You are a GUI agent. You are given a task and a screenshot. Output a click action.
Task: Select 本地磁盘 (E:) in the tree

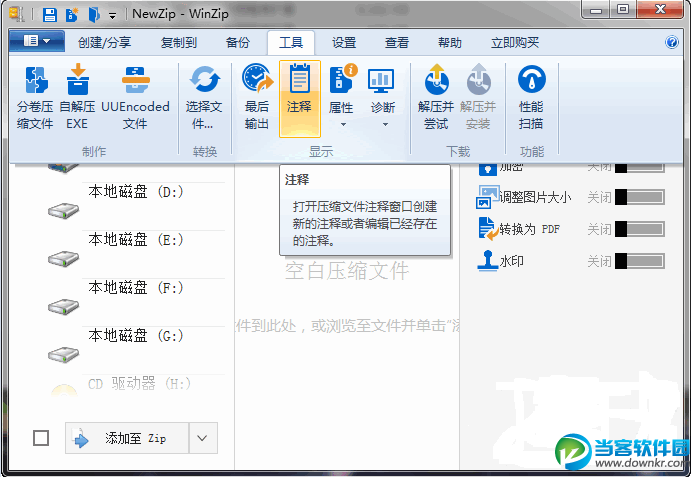[136, 240]
